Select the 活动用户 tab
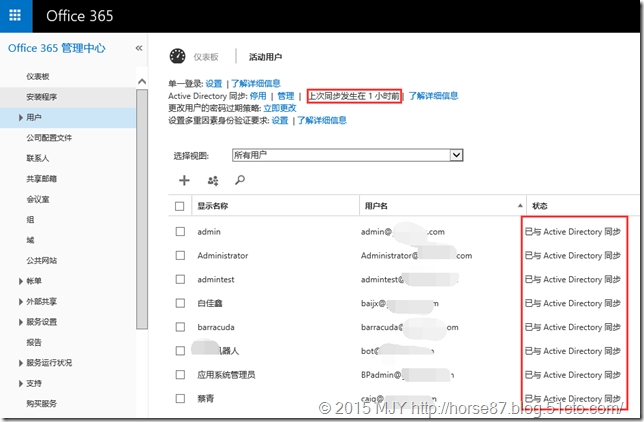The width and height of the screenshot is (644, 422). 265,57
